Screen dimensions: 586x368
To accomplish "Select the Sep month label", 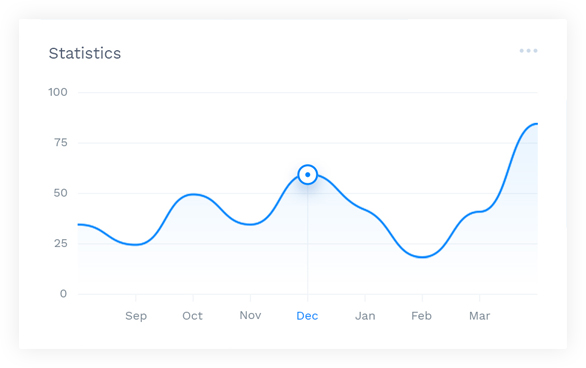I will pos(136,316).
